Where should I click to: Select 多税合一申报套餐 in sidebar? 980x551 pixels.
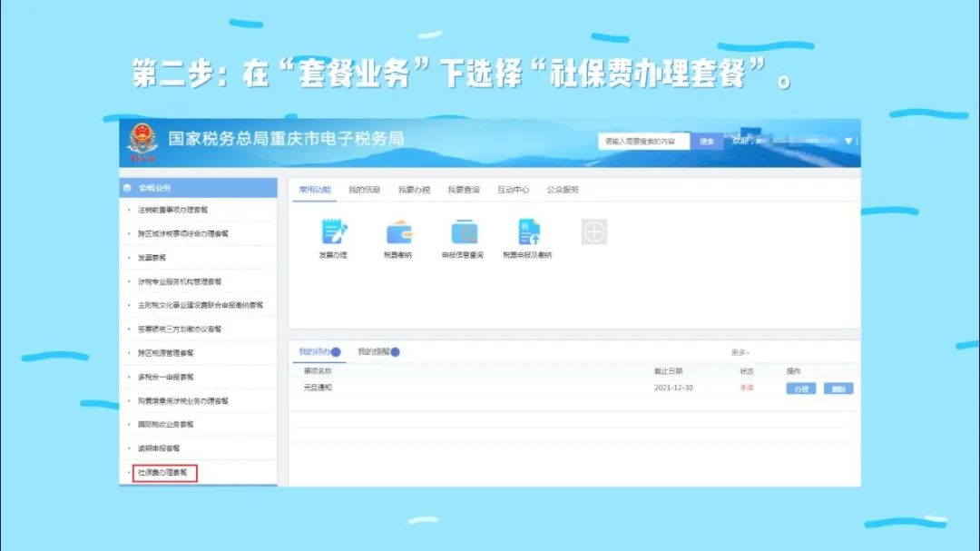pyautogui.click(x=166, y=377)
